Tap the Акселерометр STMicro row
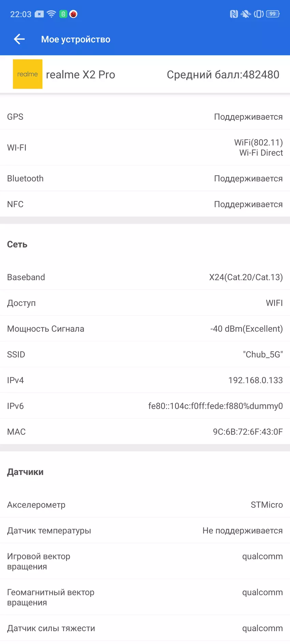The image size is (290, 644). click(145, 505)
